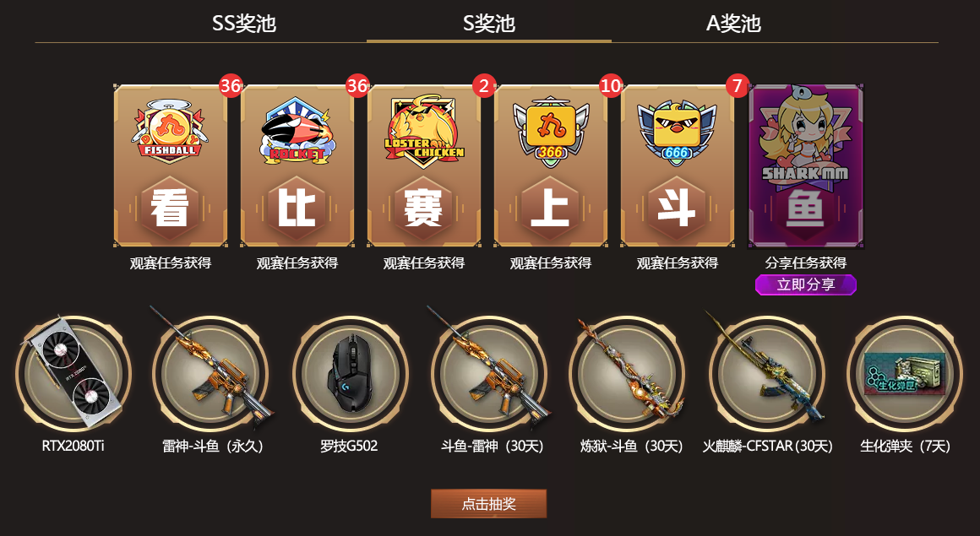Choose the 366 badge 上 card
980x536 pixels.
click(x=551, y=165)
